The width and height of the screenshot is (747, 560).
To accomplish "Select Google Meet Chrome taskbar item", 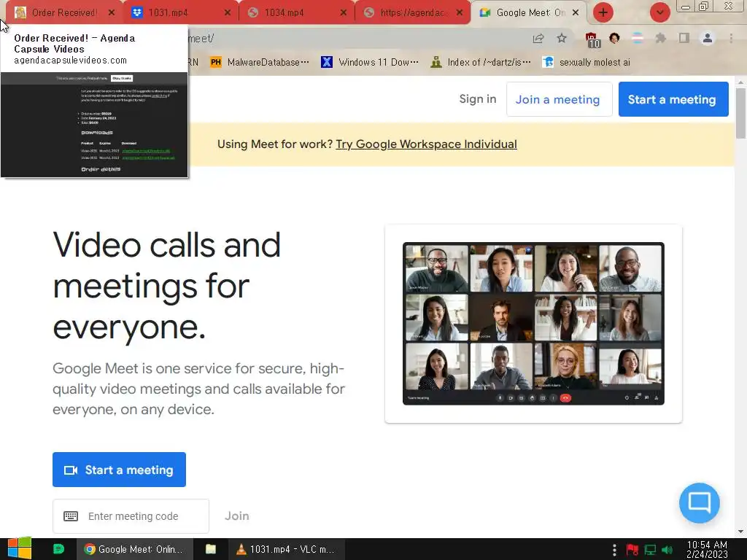I will 135,549.
